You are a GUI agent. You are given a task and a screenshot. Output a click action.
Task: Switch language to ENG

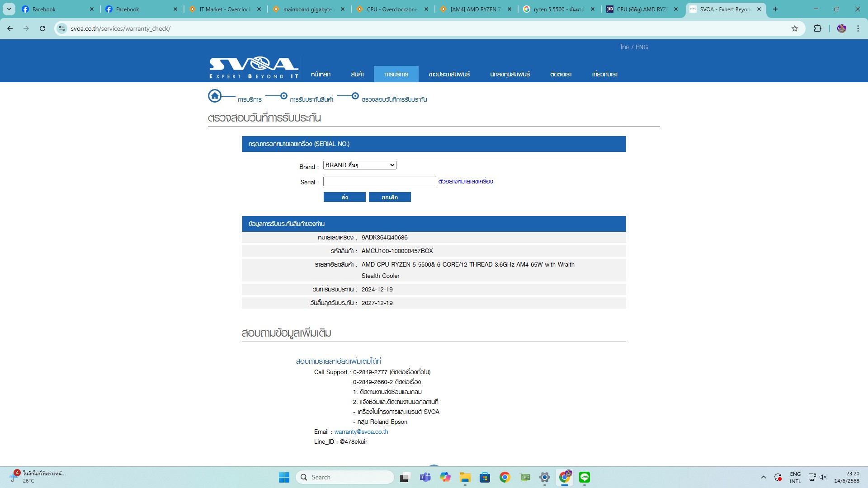pyautogui.click(x=642, y=47)
